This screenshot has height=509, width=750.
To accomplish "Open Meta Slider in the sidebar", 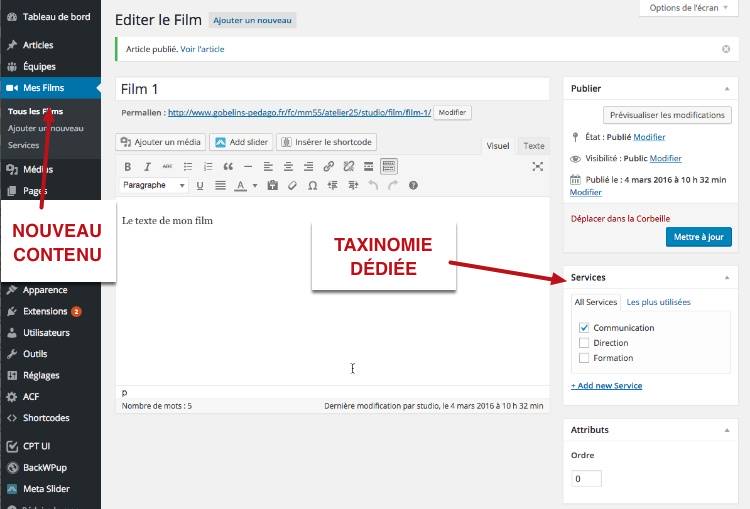I will tap(50, 489).
